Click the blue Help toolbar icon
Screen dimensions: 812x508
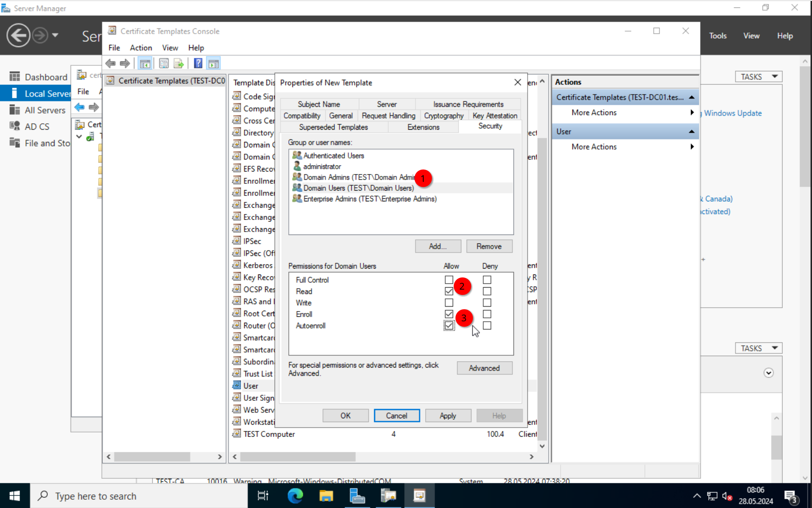[198, 63]
